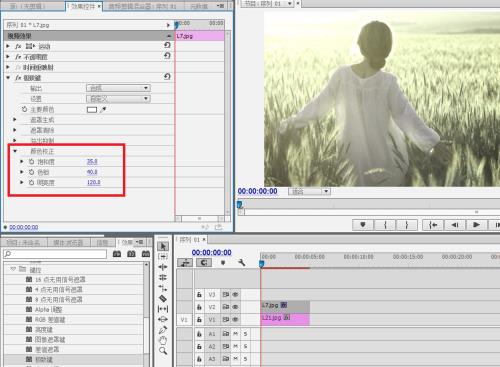
Task: Select the Track Select tool
Action: 163,256
